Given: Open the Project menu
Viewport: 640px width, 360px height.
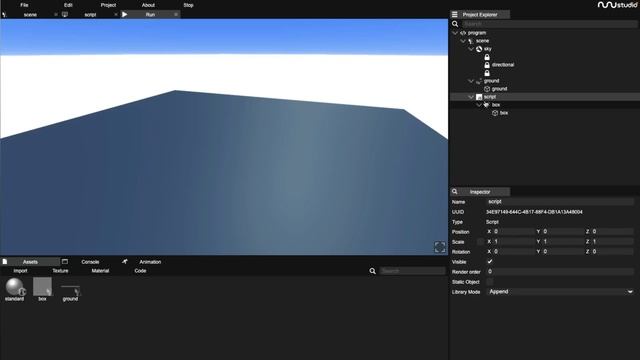Looking at the screenshot, I should (x=108, y=5).
